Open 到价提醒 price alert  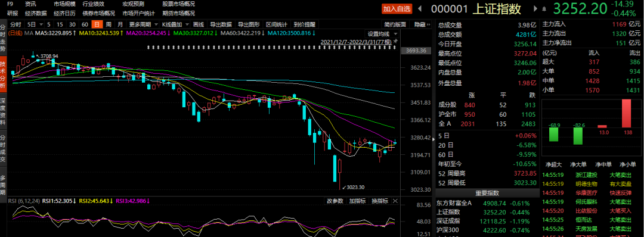pyautogui.click(x=304, y=24)
